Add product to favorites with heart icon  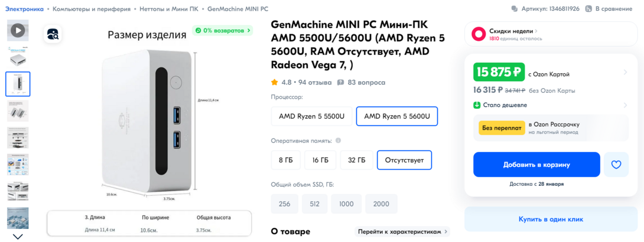point(616,164)
